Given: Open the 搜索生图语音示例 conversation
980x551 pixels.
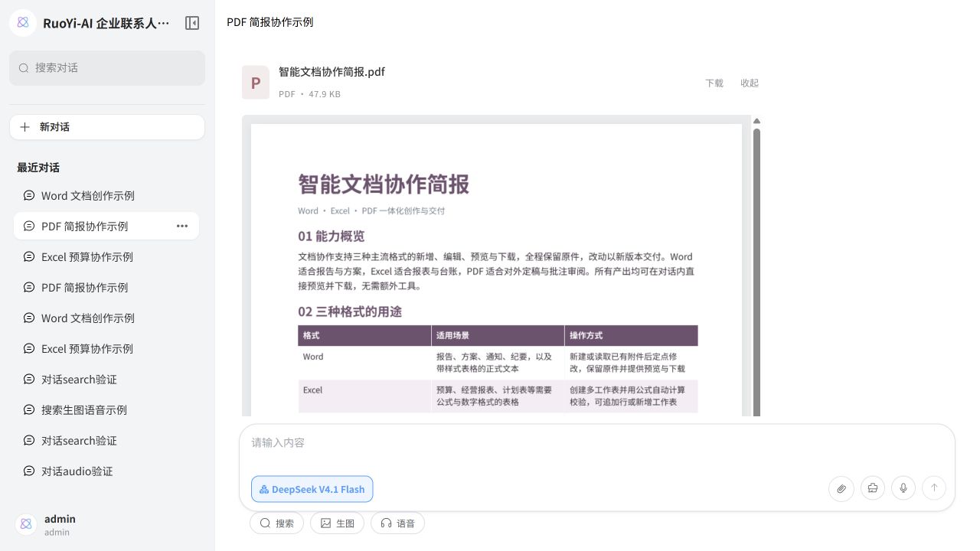Looking at the screenshot, I should 106,409.
